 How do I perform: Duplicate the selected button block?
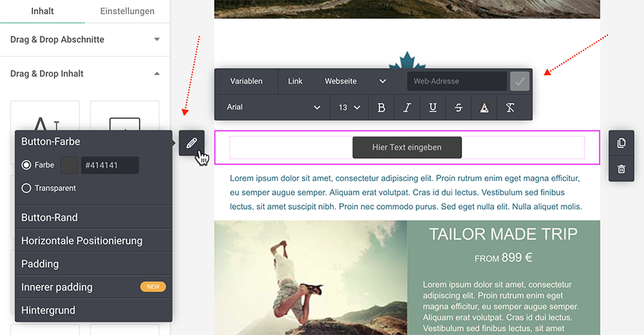coord(621,143)
